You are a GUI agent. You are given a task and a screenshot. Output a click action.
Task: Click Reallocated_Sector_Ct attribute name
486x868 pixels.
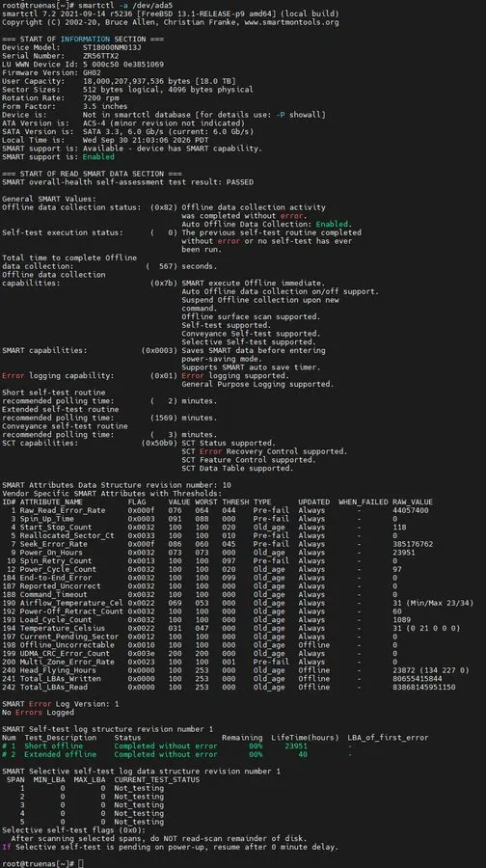tap(67, 536)
